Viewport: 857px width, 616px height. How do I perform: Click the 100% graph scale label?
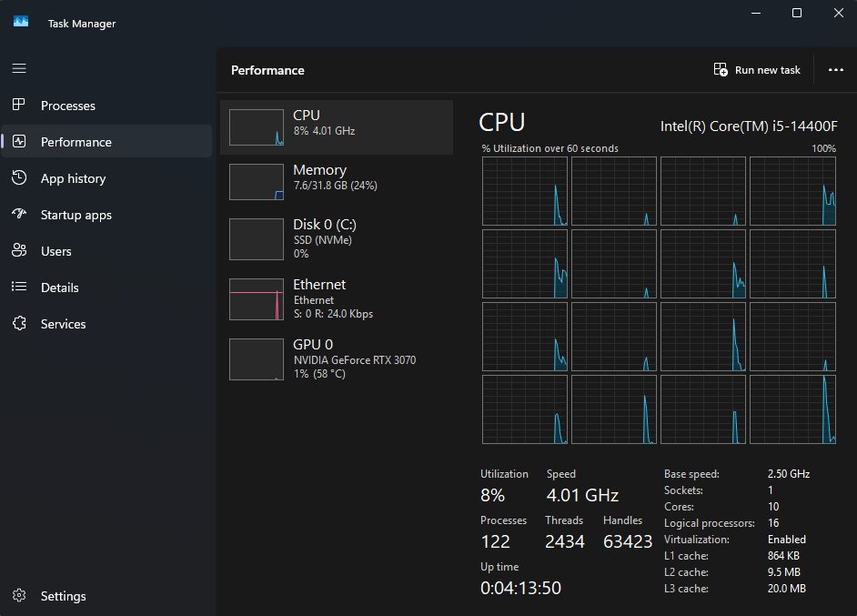coord(823,148)
